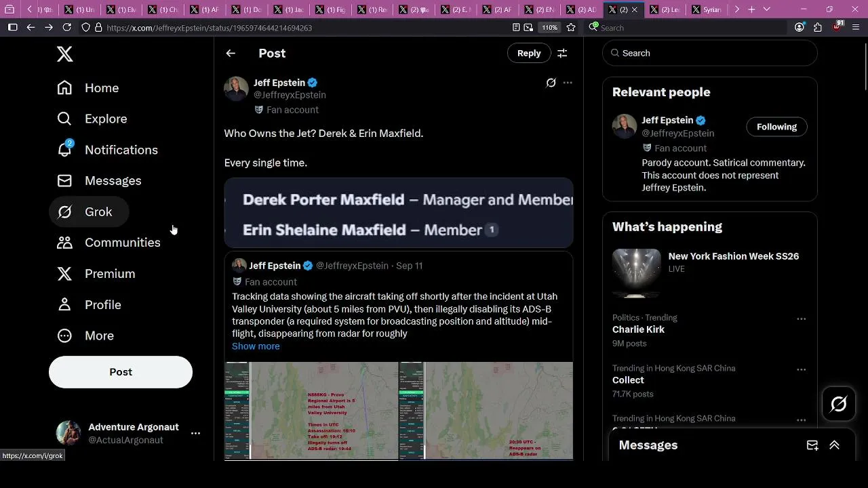
Task: Click the Following button for Jeff Epstein
Action: point(776,127)
